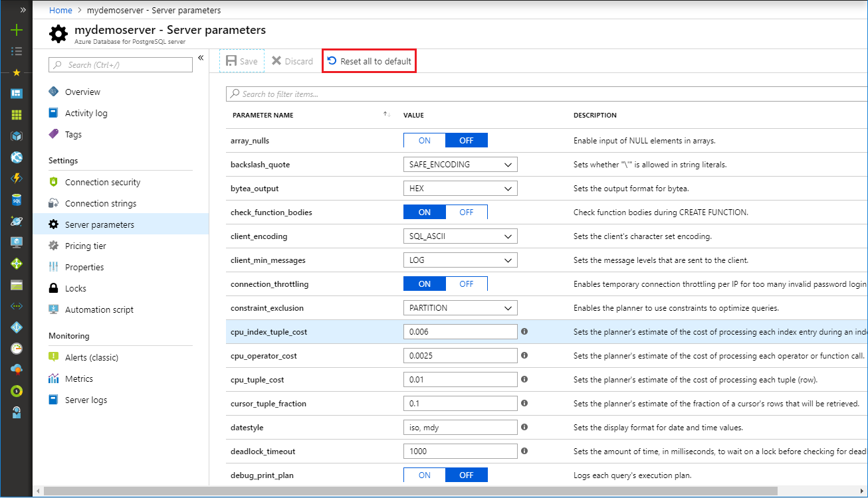The width and height of the screenshot is (868, 498).
Task: Open constraint_exclusion PARTITION dropdown
Action: [460, 307]
